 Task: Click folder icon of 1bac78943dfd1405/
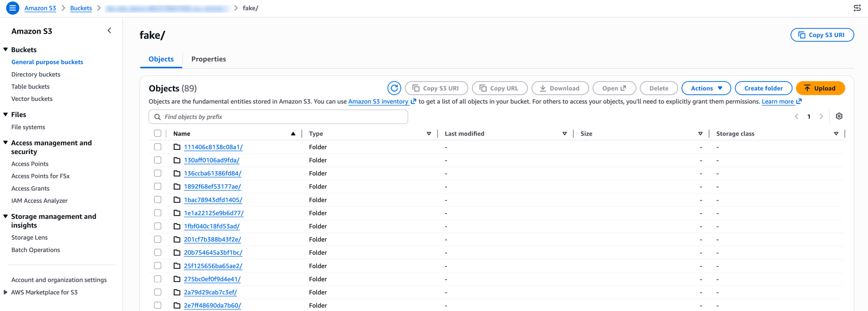point(177,200)
